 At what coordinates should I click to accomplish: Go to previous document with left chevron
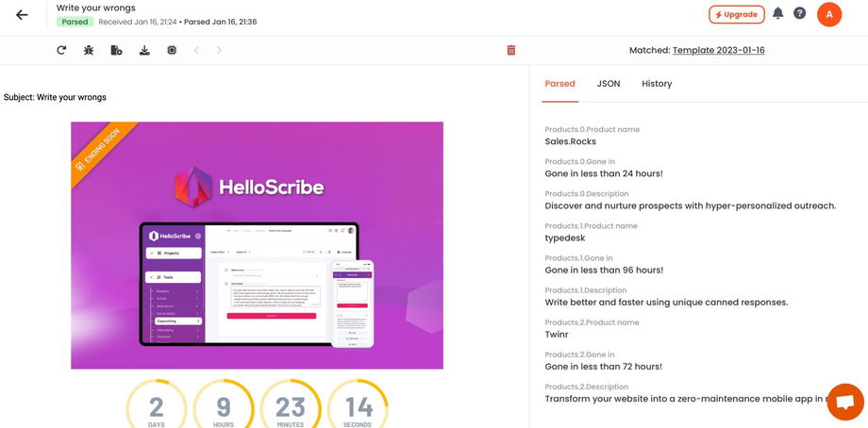coord(196,50)
